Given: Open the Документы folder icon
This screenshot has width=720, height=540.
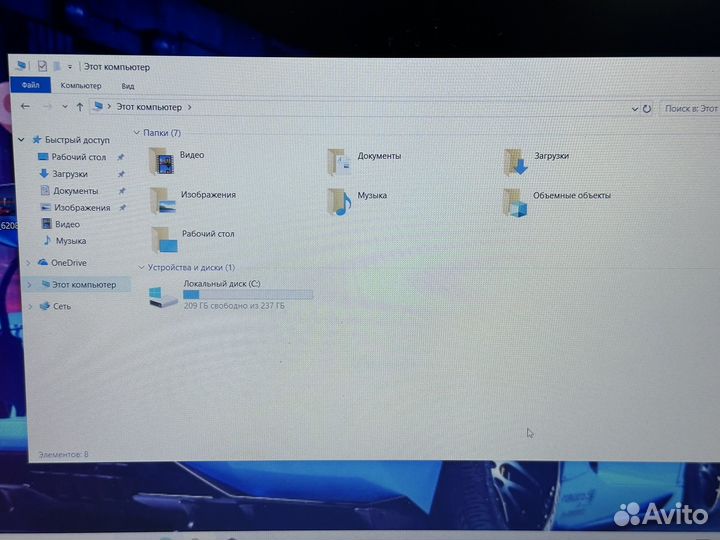Looking at the screenshot, I should pyautogui.click(x=339, y=162).
